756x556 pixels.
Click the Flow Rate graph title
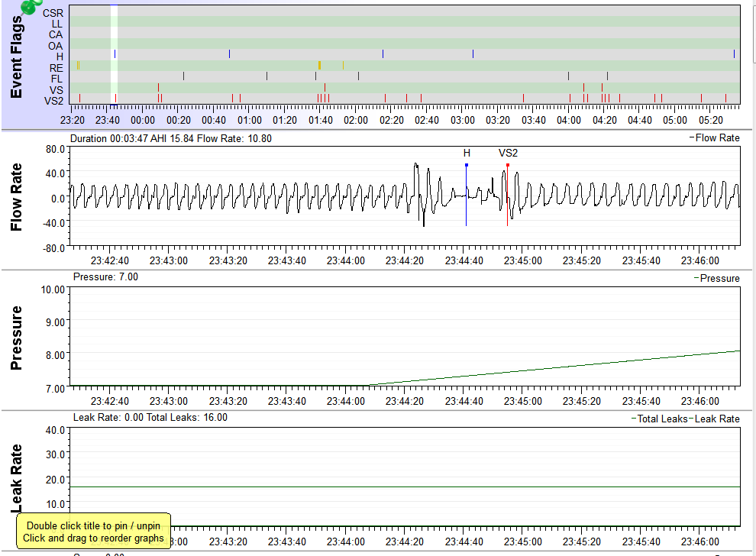click(15, 197)
